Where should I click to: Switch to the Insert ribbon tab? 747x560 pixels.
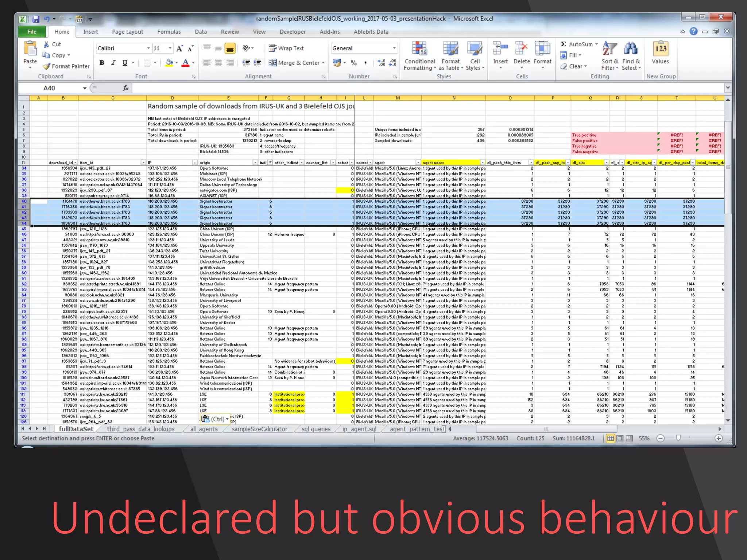click(x=90, y=32)
